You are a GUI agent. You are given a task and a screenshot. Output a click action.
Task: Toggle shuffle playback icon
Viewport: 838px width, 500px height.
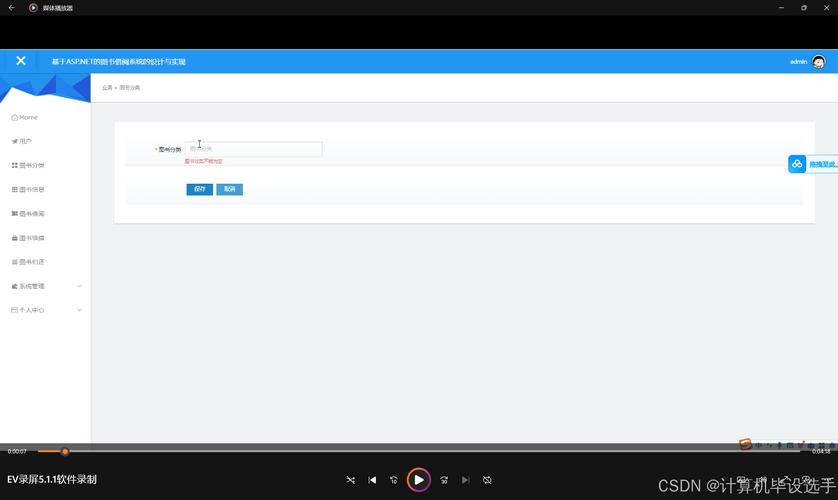(x=350, y=480)
